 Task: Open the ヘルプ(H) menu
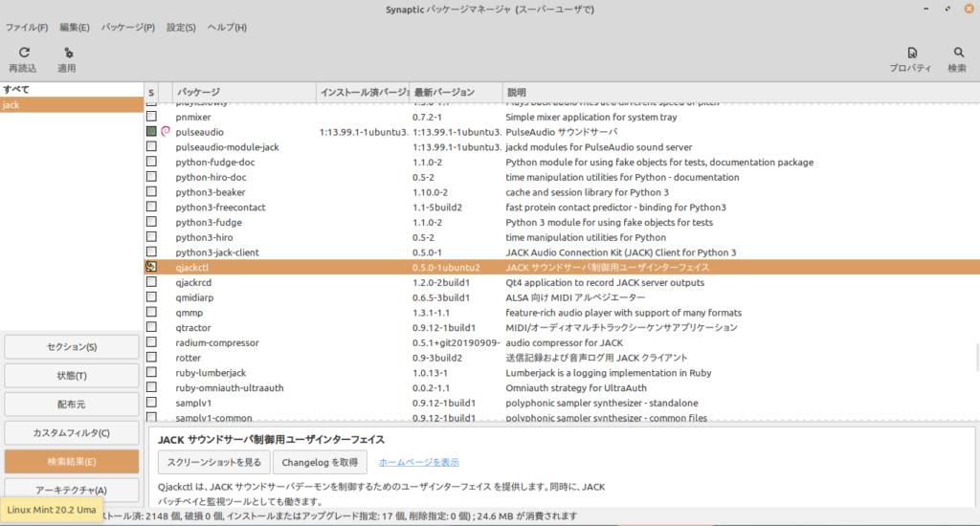(227, 28)
